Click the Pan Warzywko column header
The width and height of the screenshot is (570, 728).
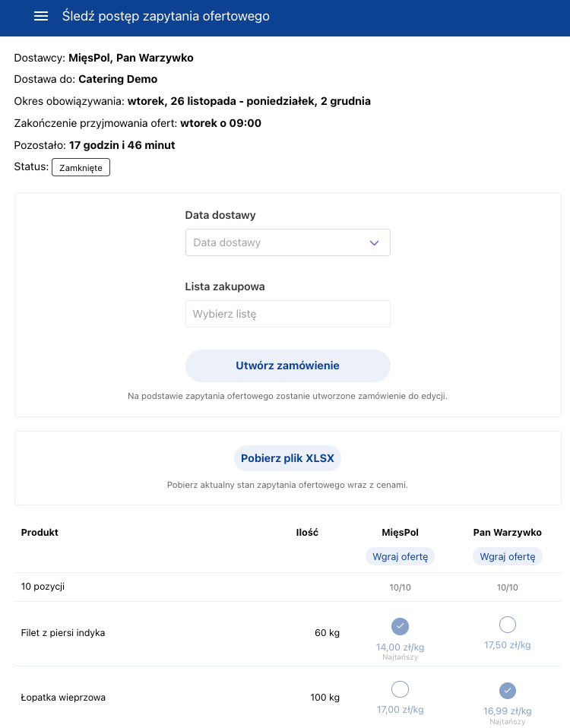pyautogui.click(x=508, y=533)
